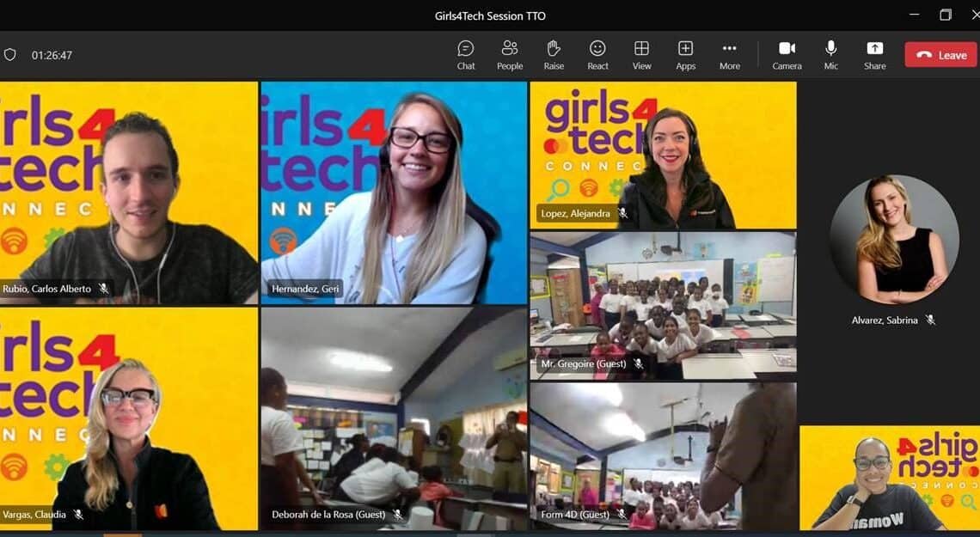Open the React emoji options
The image size is (980, 537).
(597, 55)
